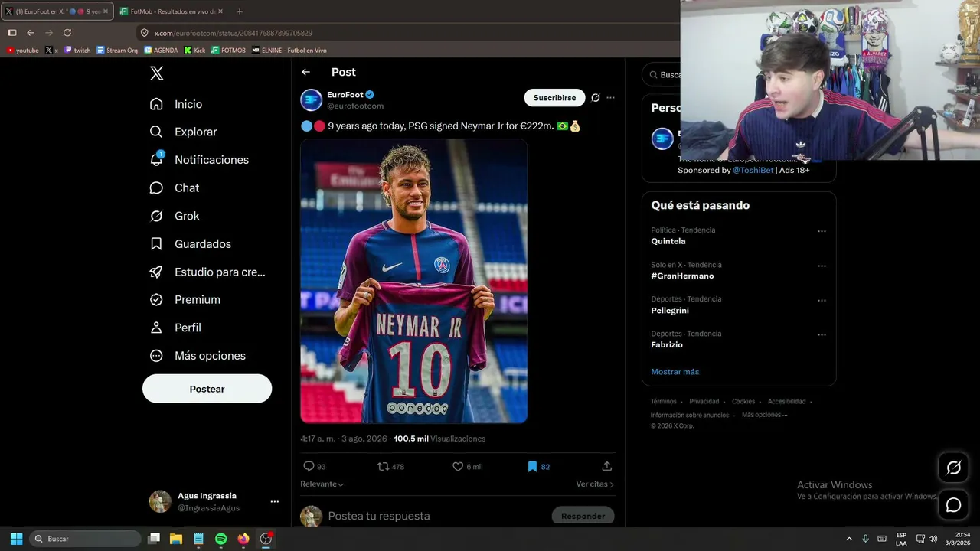The height and width of the screenshot is (551, 980).
Task: Click the X search box
Action: tap(663, 74)
